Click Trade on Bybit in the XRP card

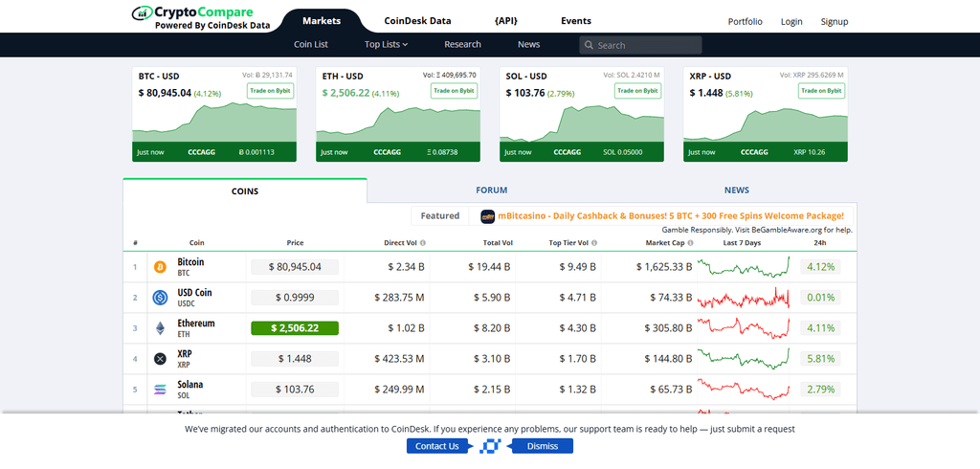point(821,91)
